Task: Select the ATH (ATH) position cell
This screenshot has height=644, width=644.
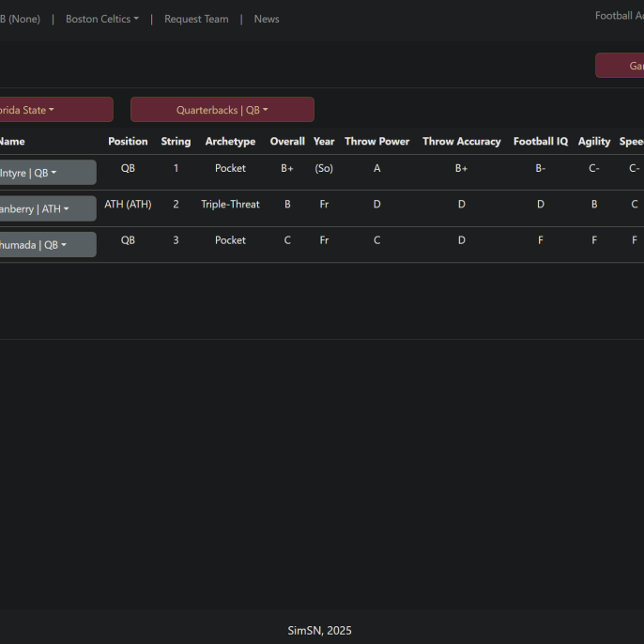Action: tap(128, 204)
